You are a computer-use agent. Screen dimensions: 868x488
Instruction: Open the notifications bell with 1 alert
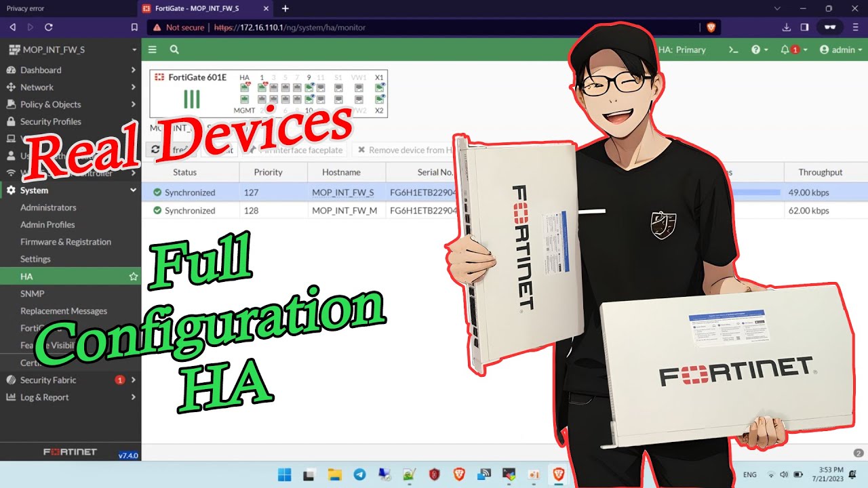pos(793,49)
